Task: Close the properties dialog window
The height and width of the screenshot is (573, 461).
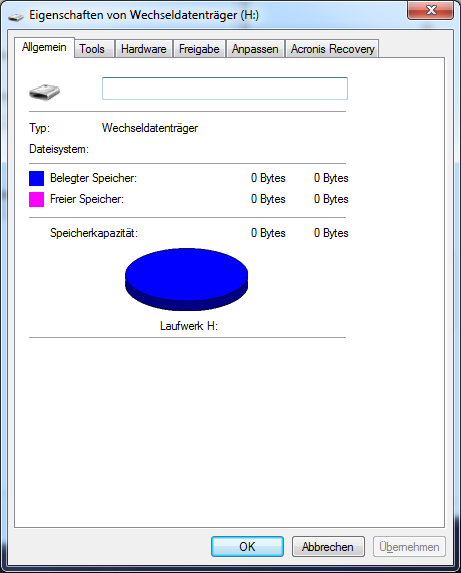Action: [x=431, y=10]
